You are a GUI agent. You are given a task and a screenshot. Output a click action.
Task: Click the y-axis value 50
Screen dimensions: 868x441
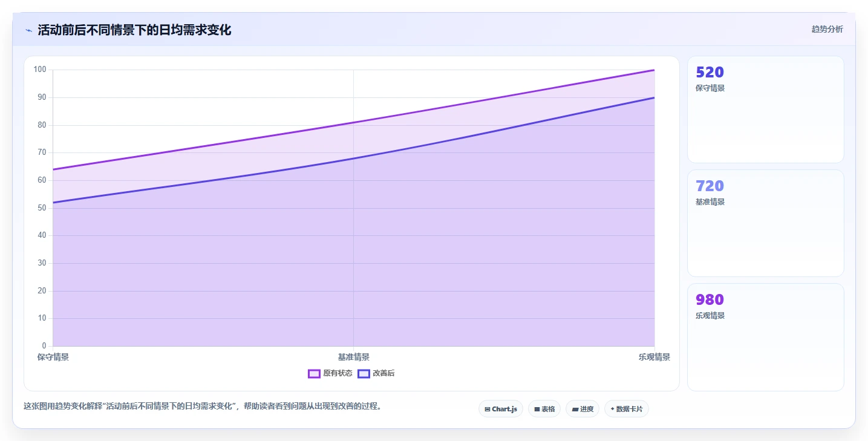[42, 208]
